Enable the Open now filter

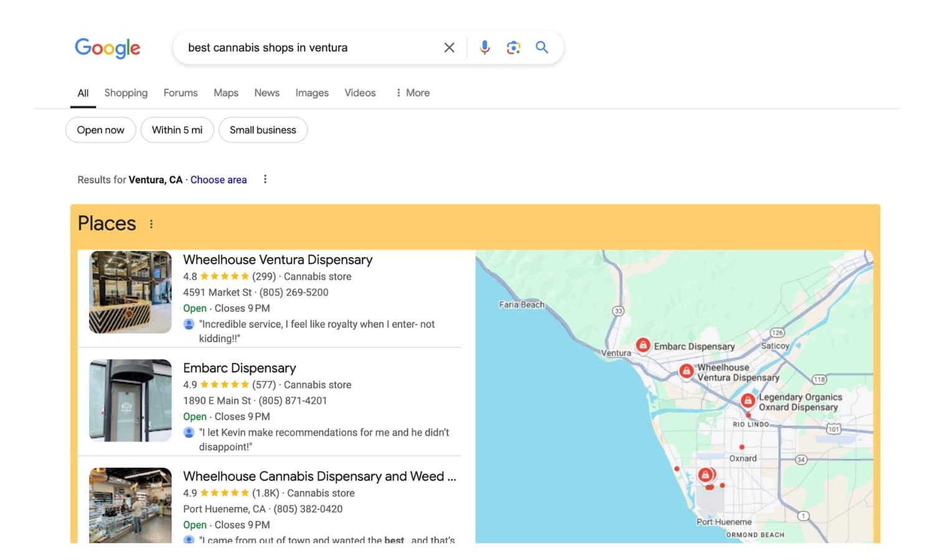pyautogui.click(x=100, y=129)
